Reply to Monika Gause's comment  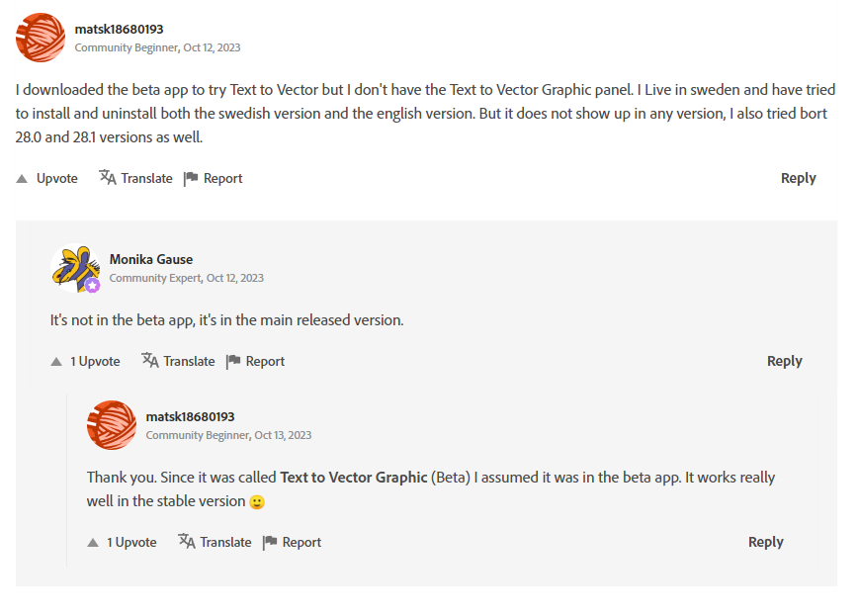(784, 361)
